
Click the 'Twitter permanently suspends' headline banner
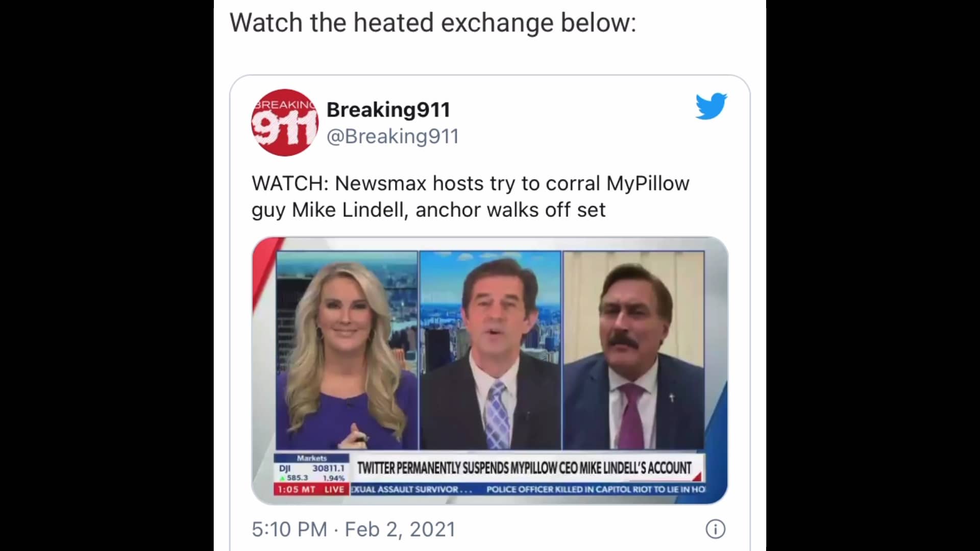[x=525, y=468]
